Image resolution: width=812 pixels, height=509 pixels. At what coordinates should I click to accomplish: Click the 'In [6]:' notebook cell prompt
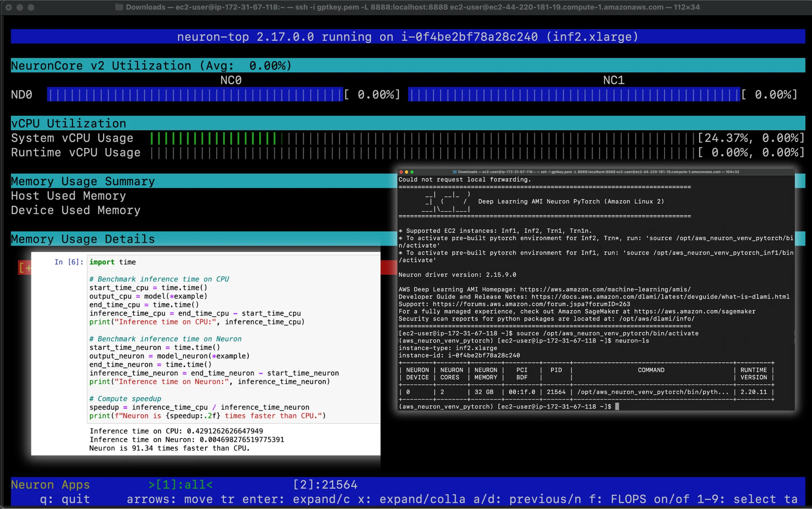(69, 262)
